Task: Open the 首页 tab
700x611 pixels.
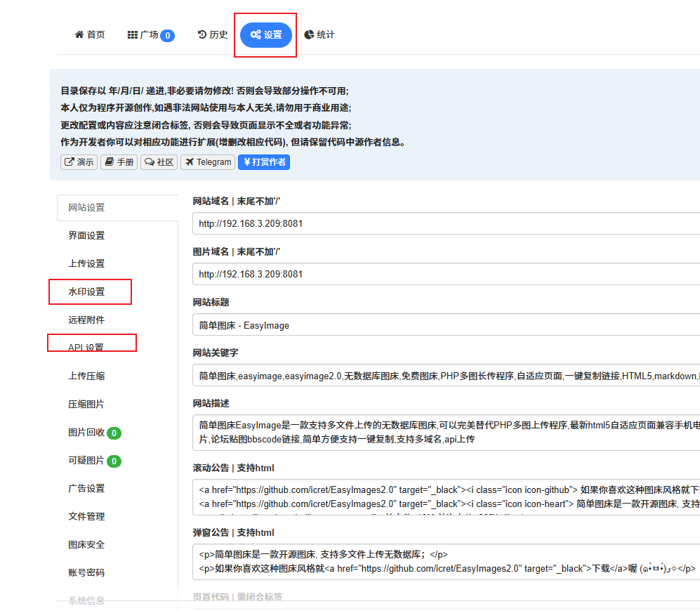Action: click(90, 35)
